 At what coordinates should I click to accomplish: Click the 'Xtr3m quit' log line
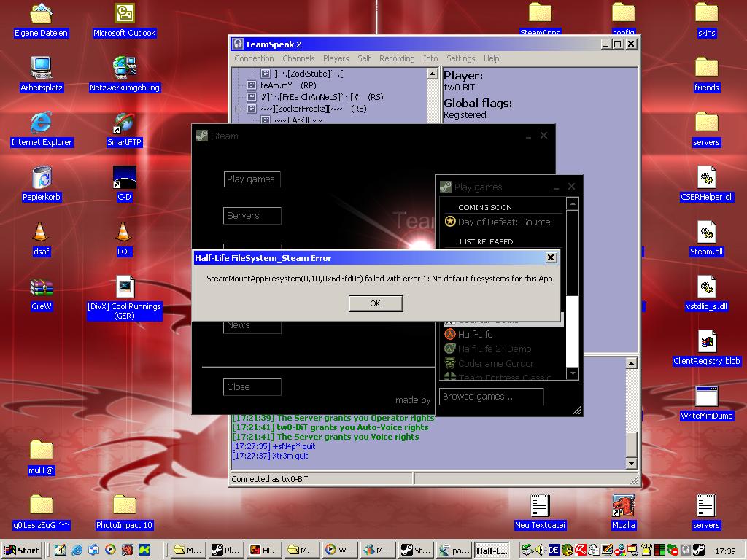(x=270, y=456)
